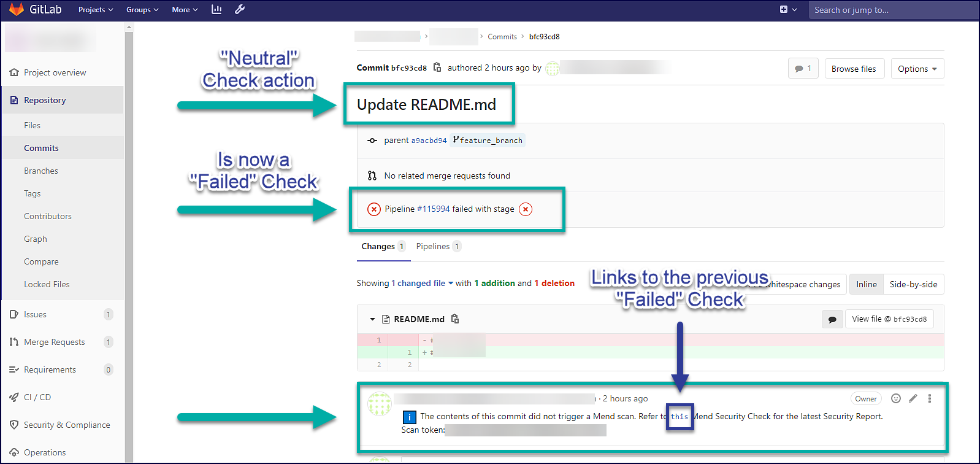Click the sidebar vertical scrollbar

point(129,246)
